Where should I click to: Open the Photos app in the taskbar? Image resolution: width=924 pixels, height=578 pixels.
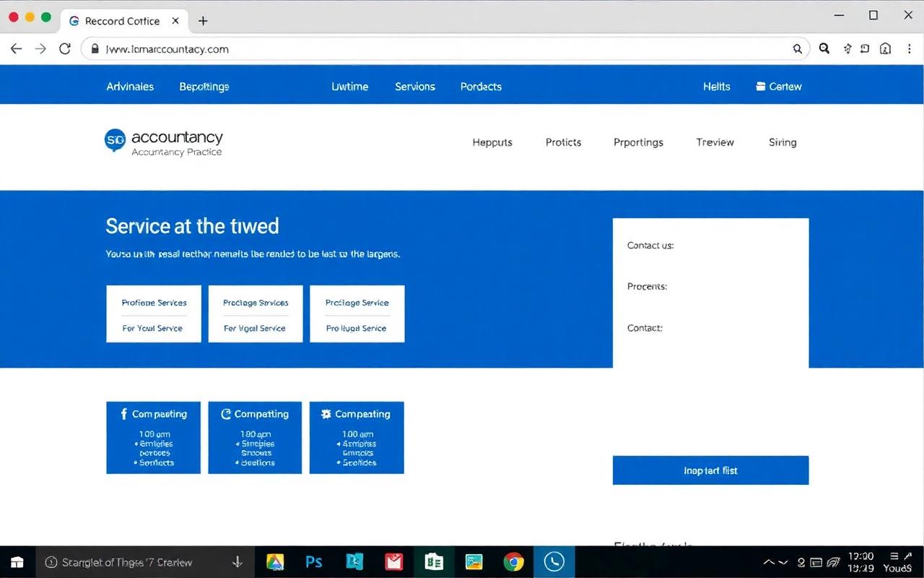pos(474,562)
